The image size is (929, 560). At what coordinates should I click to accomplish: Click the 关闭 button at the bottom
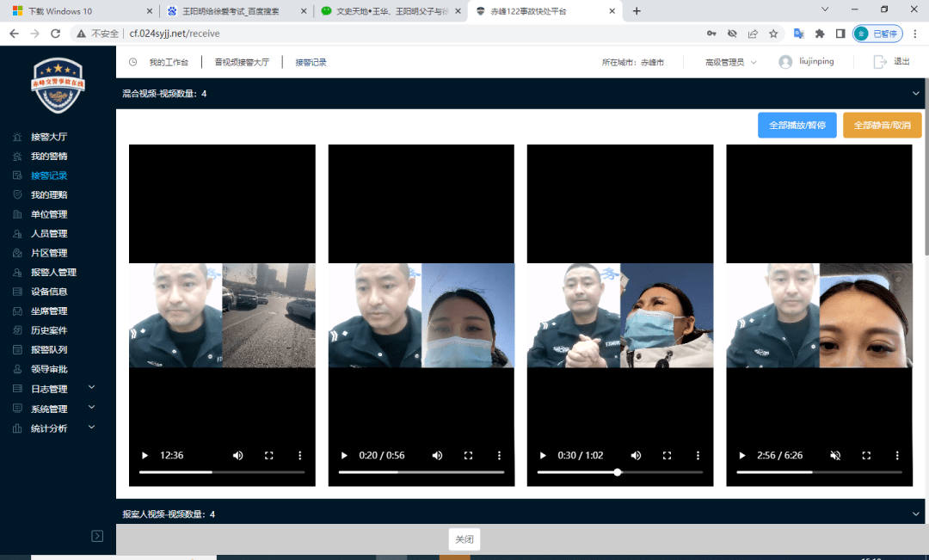click(x=464, y=539)
